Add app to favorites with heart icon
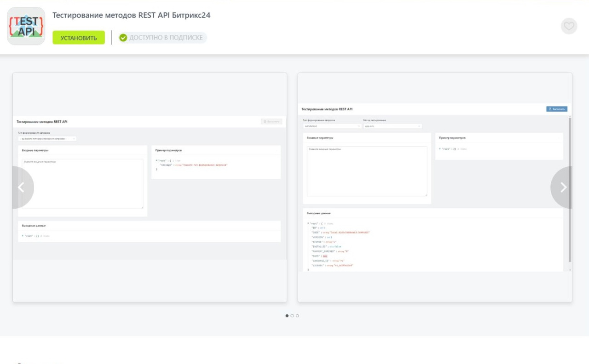 click(x=569, y=26)
